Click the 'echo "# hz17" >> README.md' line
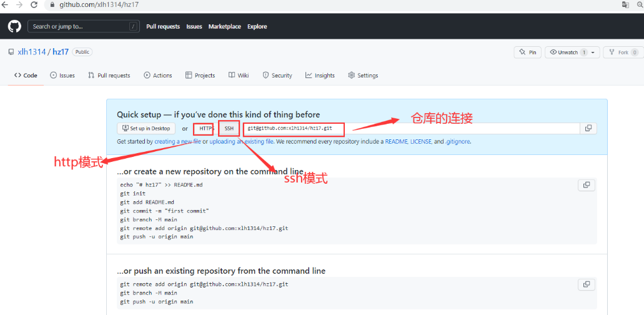Viewport: 644px width, 315px height. 161,184
